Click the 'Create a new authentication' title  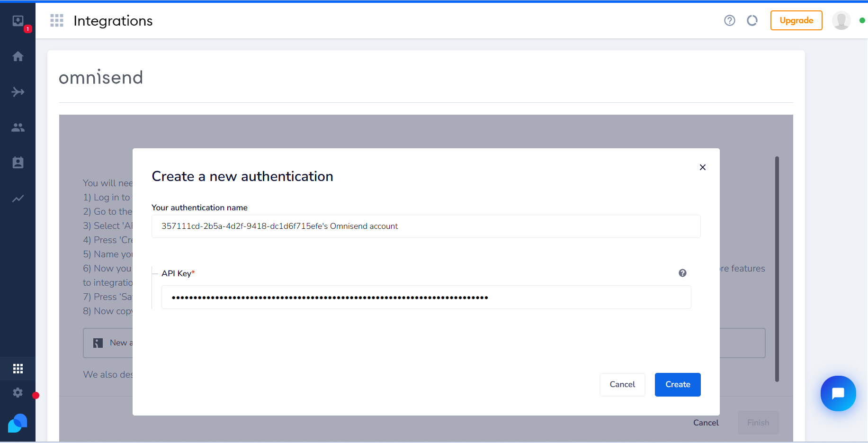click(x=242, y=176)
